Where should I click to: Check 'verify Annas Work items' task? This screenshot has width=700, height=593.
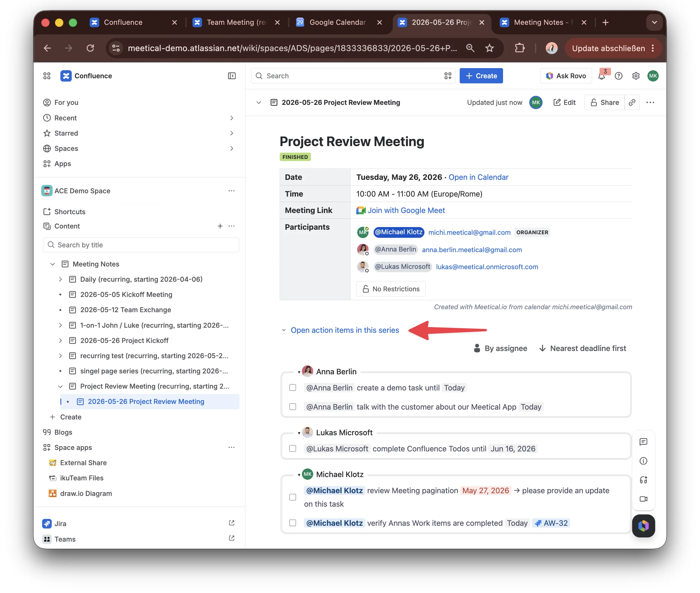point(293,523)
